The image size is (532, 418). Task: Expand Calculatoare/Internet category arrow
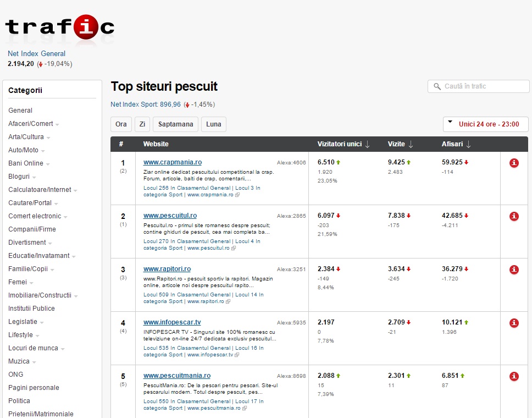point(75,190)
